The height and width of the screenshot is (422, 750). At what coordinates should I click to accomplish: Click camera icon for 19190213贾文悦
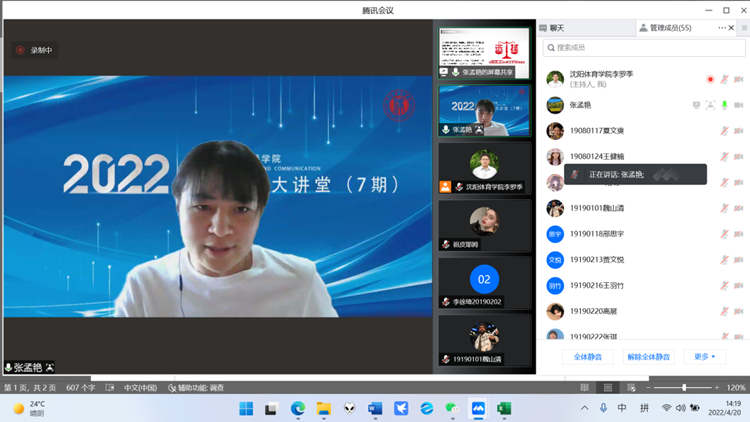(739, 260)
